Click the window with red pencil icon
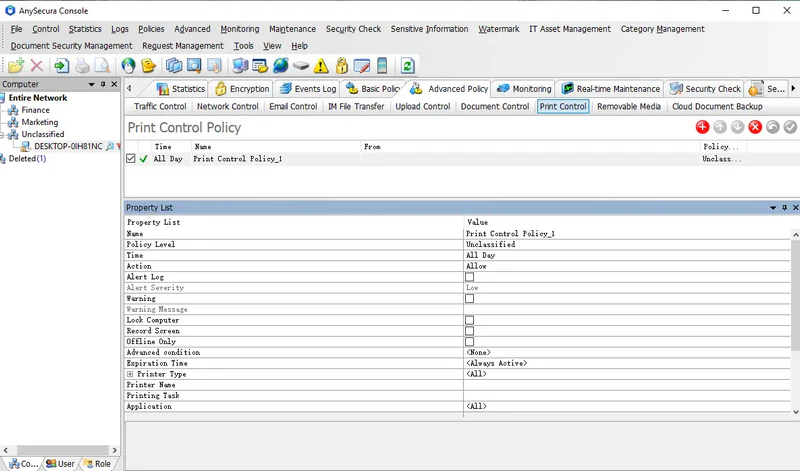Viewport: 800px width, 471px height. pos(362,65)
